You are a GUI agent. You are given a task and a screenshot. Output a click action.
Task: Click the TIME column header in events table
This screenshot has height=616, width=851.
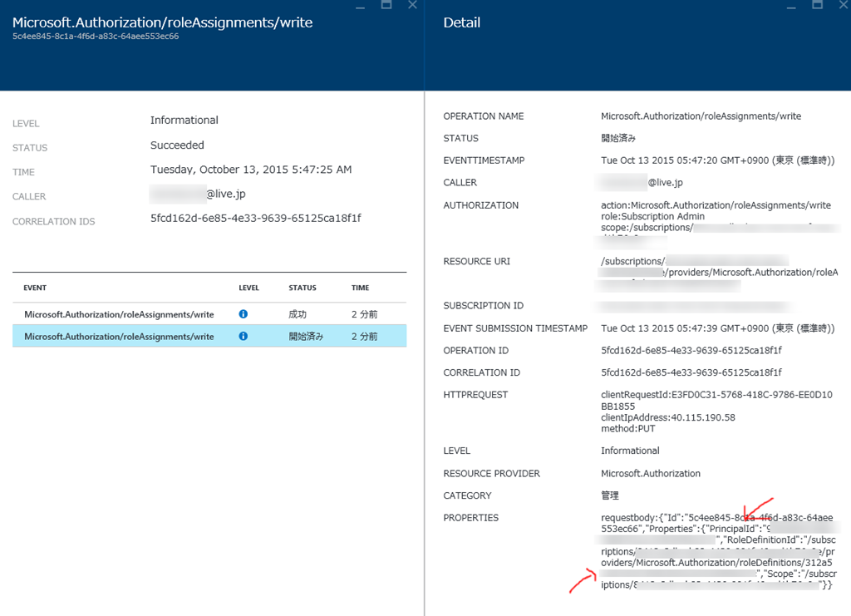point(360,288)
